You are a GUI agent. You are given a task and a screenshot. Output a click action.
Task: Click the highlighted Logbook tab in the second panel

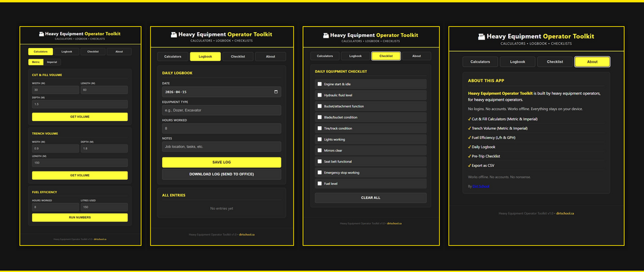(x=205, y=56)
